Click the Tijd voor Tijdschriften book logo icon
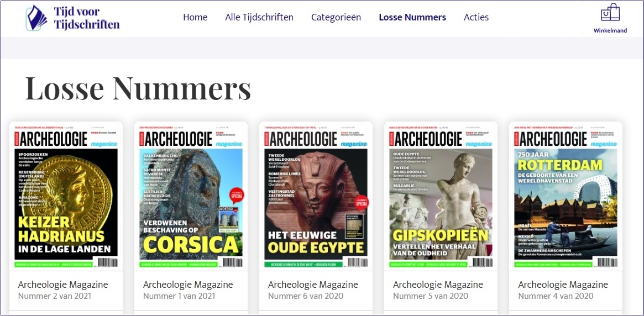Screen dimensions: 644x316 (36, 18)
